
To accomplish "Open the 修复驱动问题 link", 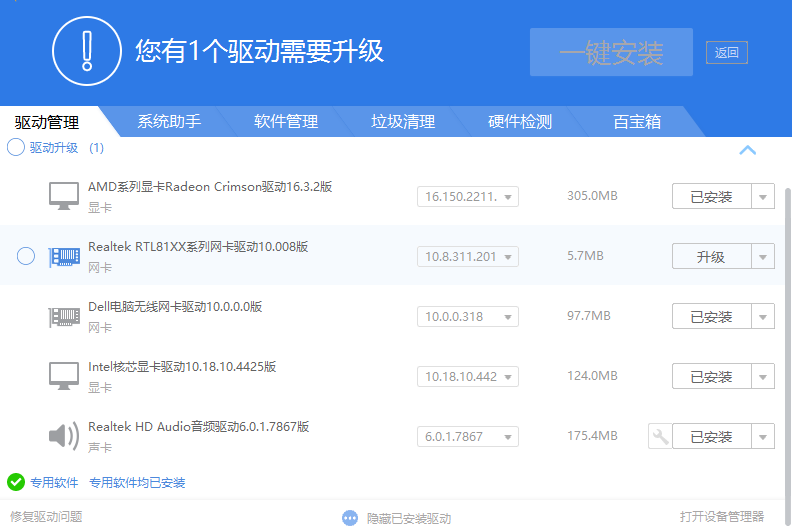I will [46, 517].
